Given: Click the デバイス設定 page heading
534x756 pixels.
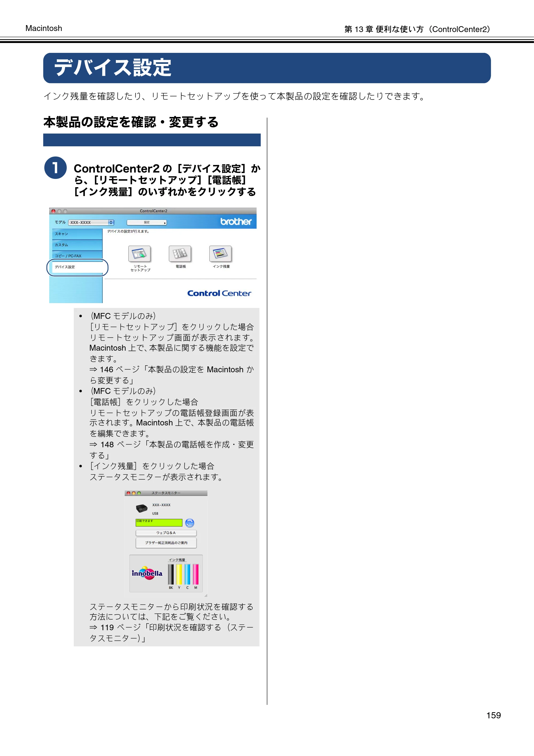Looking at the screenshot, I should pyautogui.click(x=113, y=68).
